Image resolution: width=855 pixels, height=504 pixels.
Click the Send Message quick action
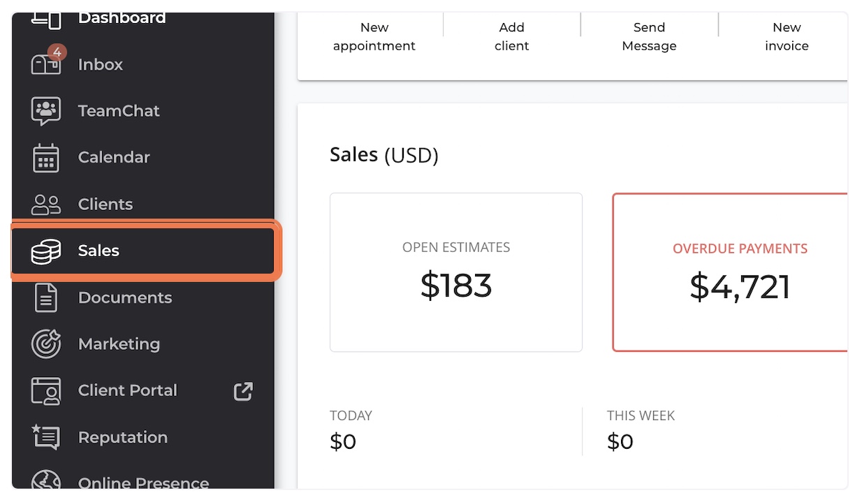[x=649, y=37]
